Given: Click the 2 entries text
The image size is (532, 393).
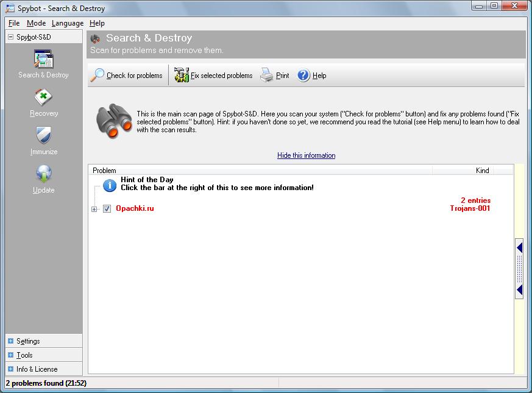Looking at the screenshot, I should point(476,200).
